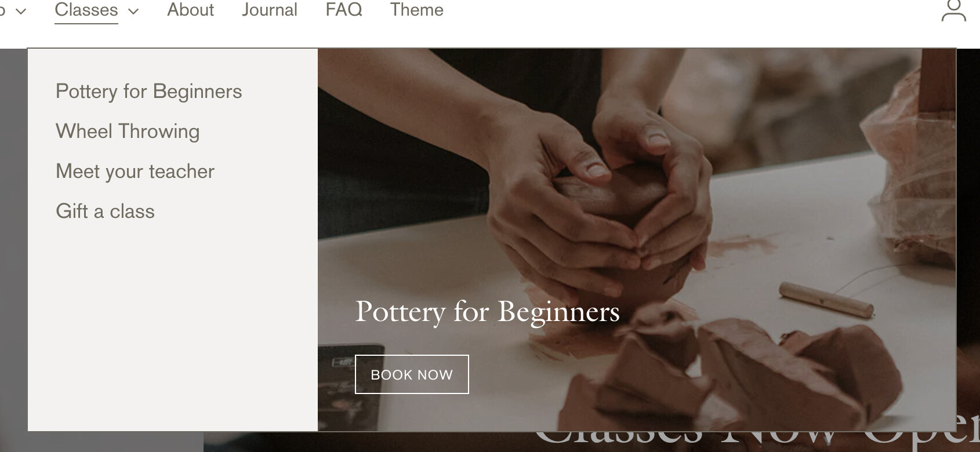This screenshot has height=452, width=980.
Task: Choose Pottery for Beginners in the submenu
Action: pos(149,92)
